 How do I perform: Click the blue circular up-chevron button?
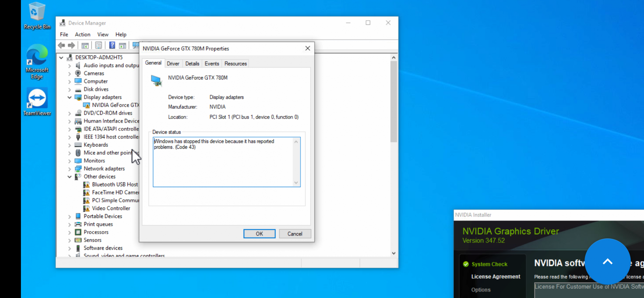608,262
